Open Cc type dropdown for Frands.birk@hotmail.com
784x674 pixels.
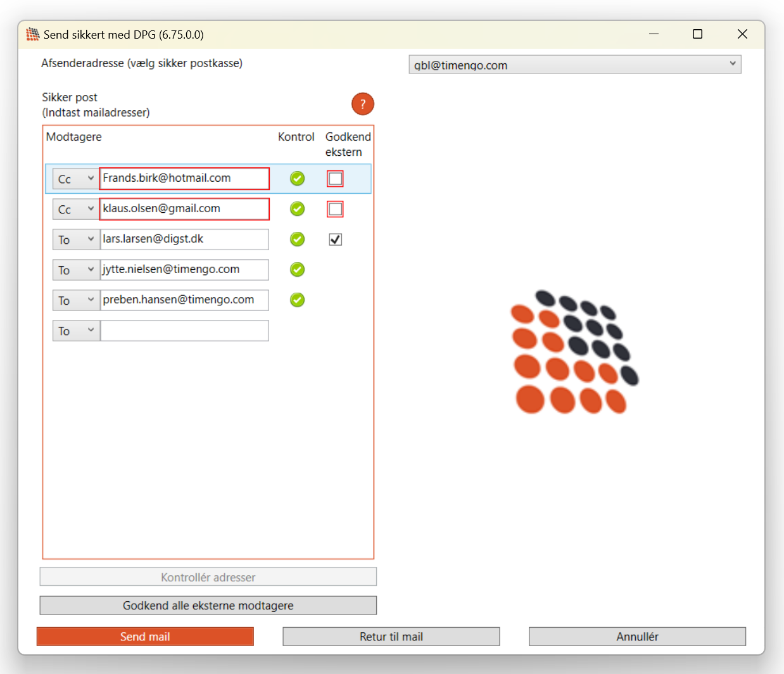coord(76,179)
